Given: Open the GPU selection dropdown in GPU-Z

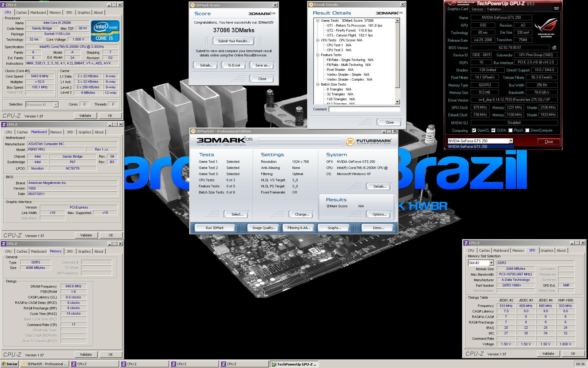Looking at the screenshot, I should tap(511, 141).
